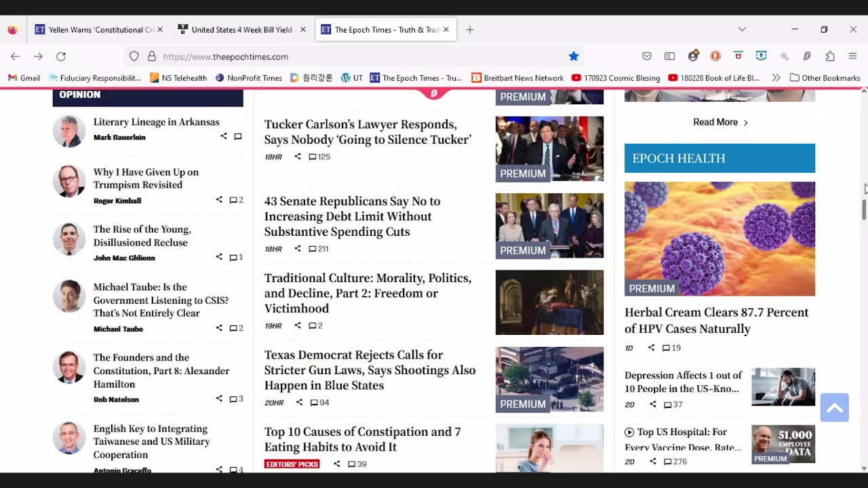This screenshot has width=868, height=488.
Task: Click the scroll-to-top arrow button
Action: click(x=834, y=407)
